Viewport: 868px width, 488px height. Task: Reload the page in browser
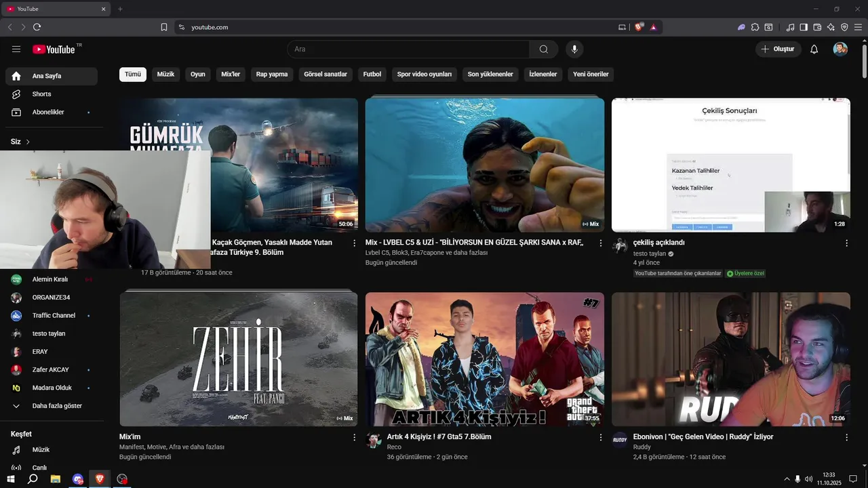coord(37,27)
